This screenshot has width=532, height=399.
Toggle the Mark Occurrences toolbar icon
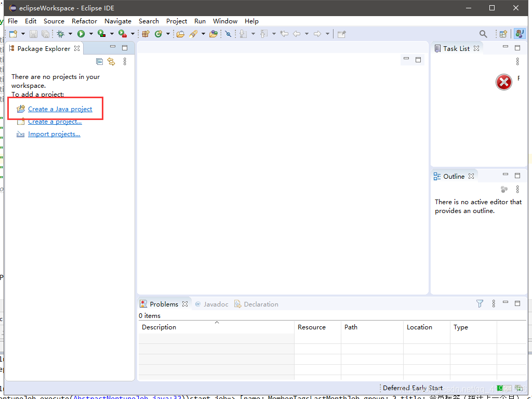229,34
